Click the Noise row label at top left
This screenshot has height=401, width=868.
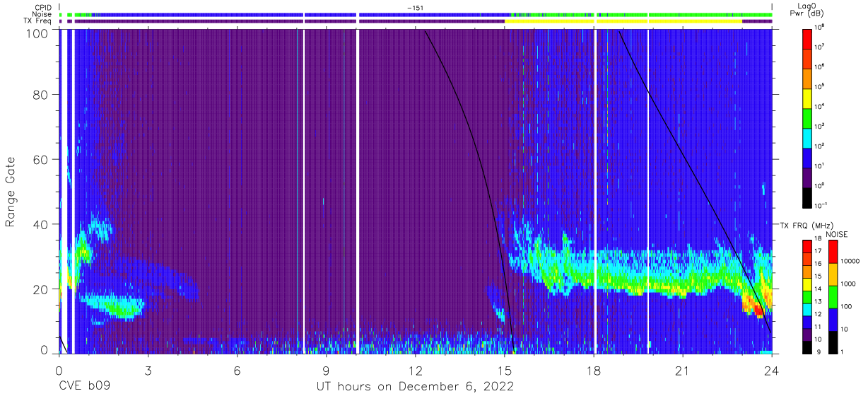[x=42, y=14]
